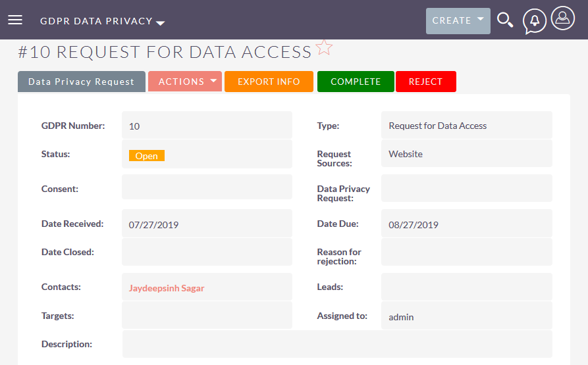588x365 pixels.
Task: Open the Jaydeepsinh Sagar contact link
Action: click(x=167, y=288)
